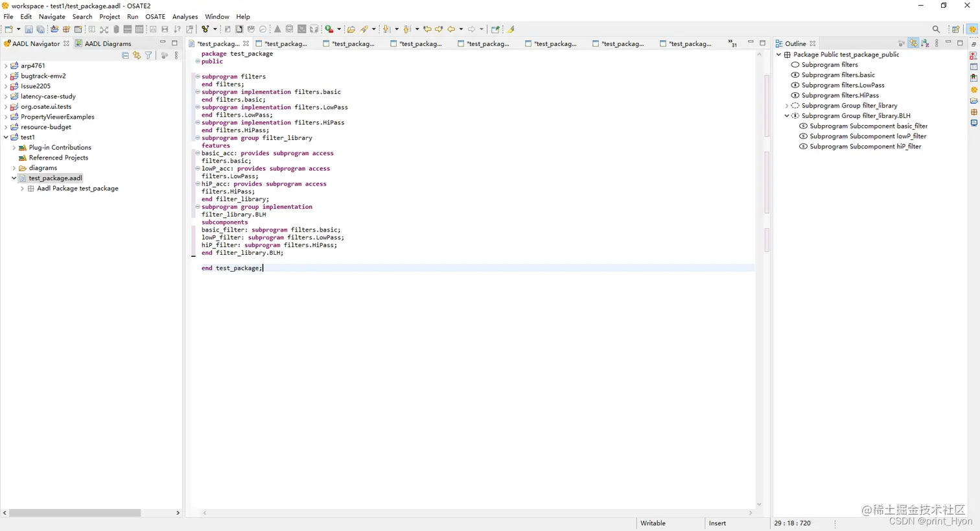Select the resource-budget project

45,127
